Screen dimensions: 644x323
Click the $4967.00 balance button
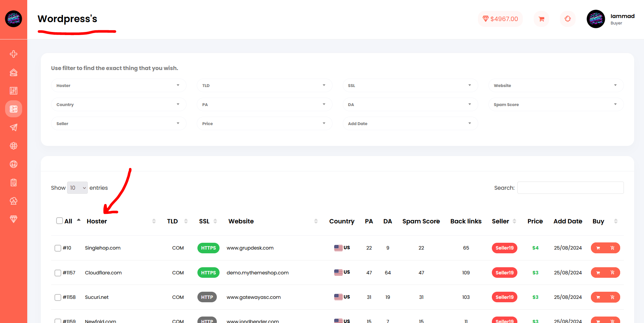[x=500, y=19]
